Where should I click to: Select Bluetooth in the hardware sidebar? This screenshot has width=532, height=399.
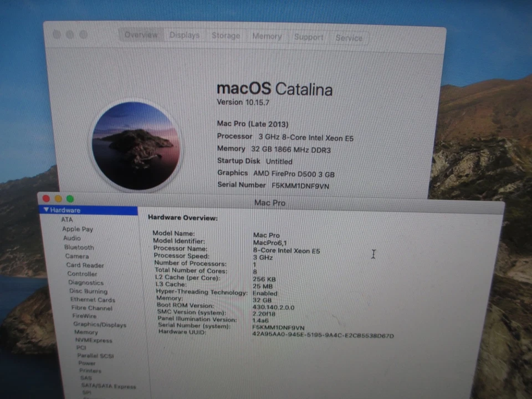pyautogui.click(x=79, y=247)
